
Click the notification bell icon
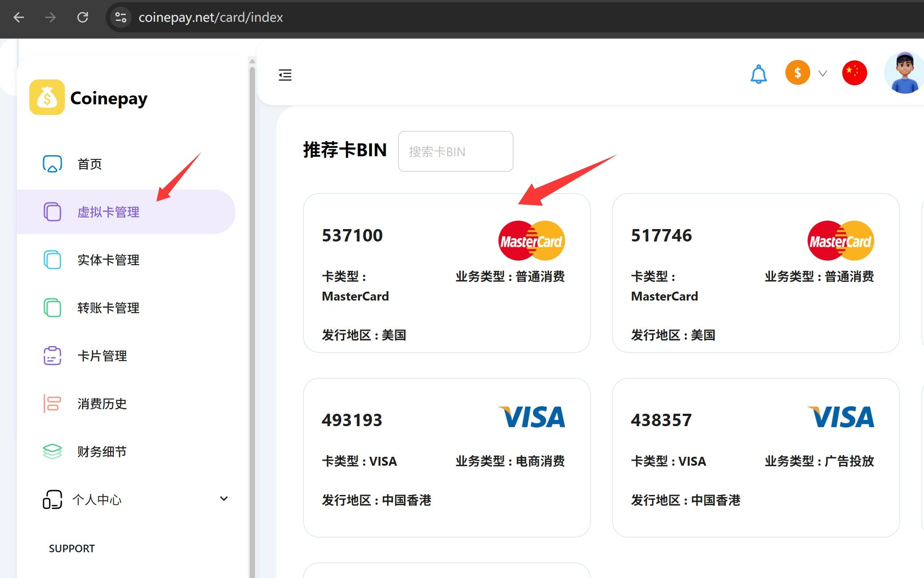[x=758, y=74]
